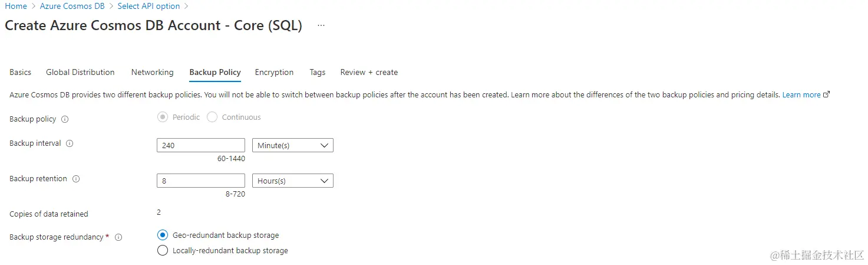Image resolution: width=868 pixels, height=265 pixels.
Task: Click the 8-720 range hint text
Action: tap(235, 194)
